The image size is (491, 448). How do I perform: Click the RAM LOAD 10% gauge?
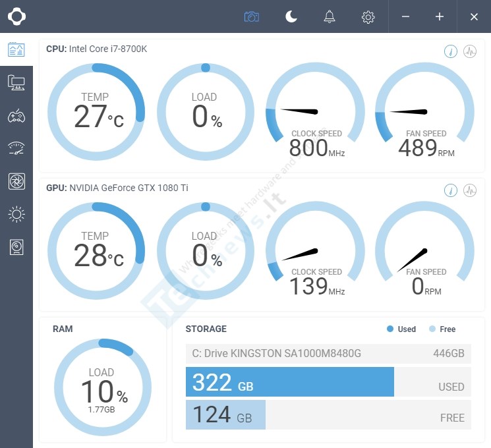click(x=103, y=387)
